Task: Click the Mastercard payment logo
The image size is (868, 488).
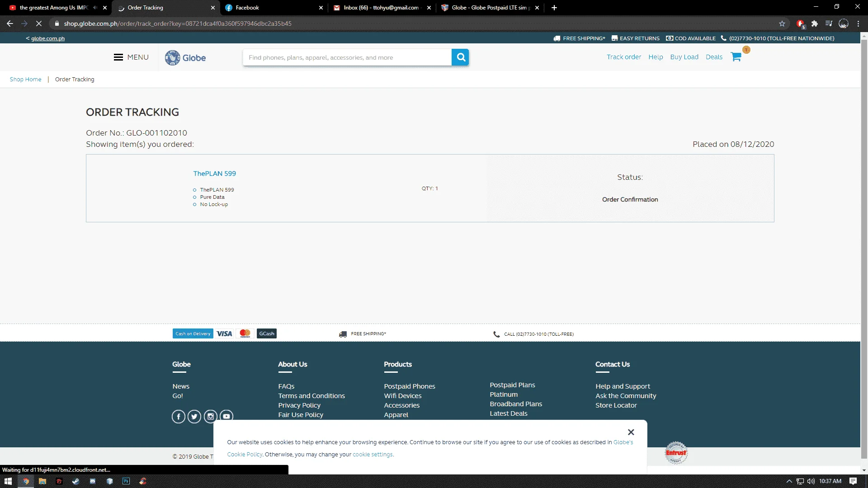Action: (245, 333)
